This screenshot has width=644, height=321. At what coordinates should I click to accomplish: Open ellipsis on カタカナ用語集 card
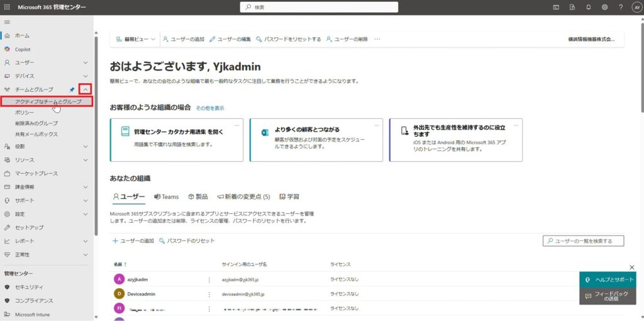[237, 125]
